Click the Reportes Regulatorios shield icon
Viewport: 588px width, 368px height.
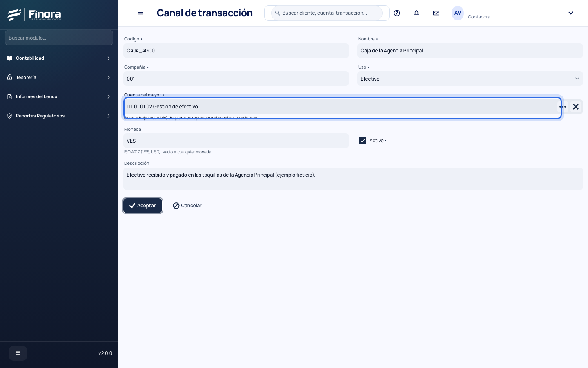pyautogui.click(x=10, y=116)
